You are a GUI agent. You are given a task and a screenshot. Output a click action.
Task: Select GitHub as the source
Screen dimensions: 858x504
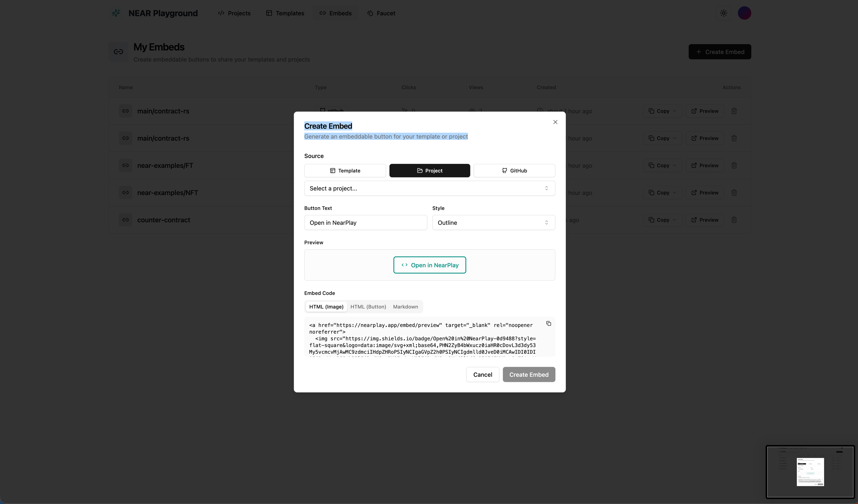click(x=514, y=171)
